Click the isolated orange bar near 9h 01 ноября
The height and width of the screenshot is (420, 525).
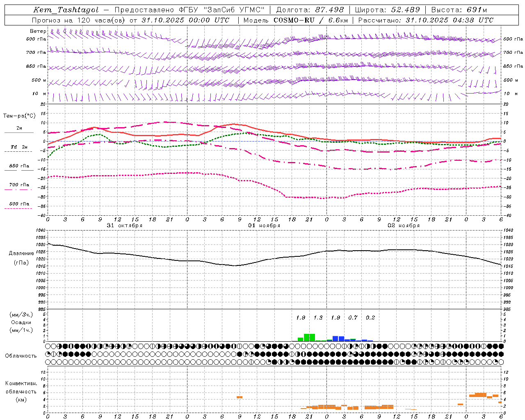(240, 397)
